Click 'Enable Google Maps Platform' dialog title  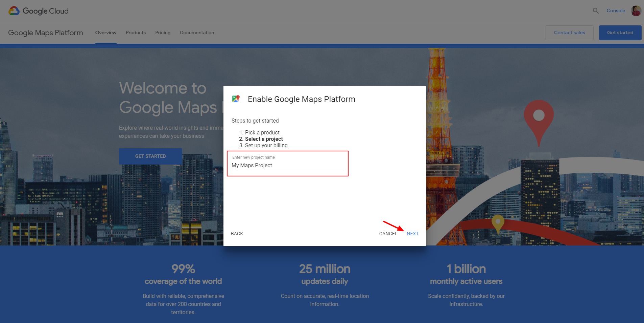(302, 99)
